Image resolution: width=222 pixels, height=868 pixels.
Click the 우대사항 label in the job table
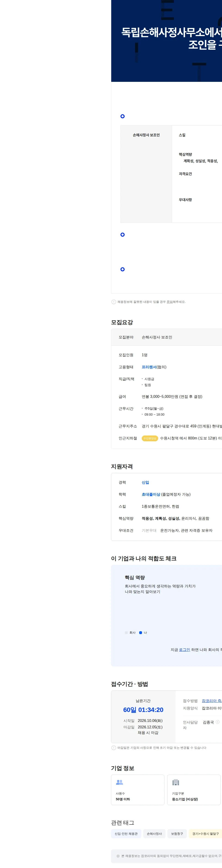[x=185, y=200]
